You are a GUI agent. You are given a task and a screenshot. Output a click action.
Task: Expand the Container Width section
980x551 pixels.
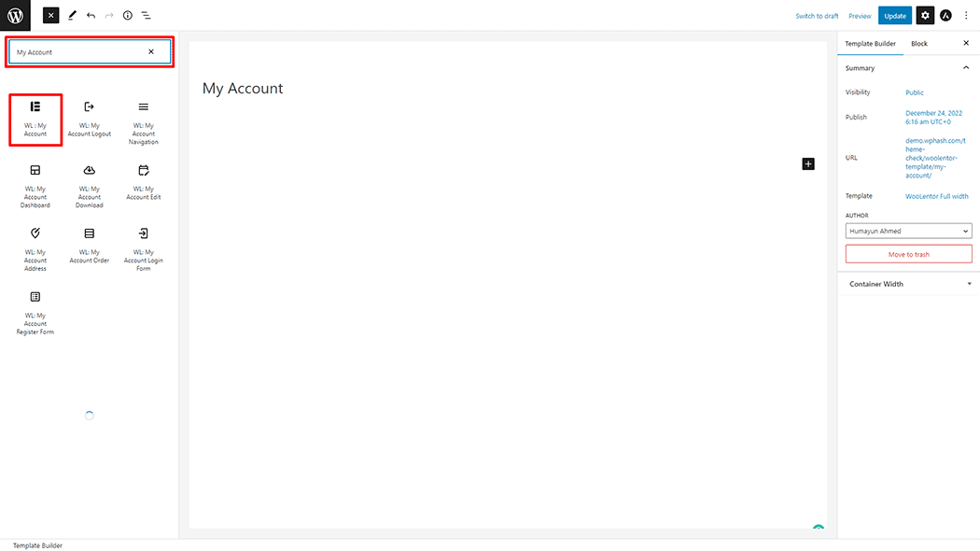908,284
